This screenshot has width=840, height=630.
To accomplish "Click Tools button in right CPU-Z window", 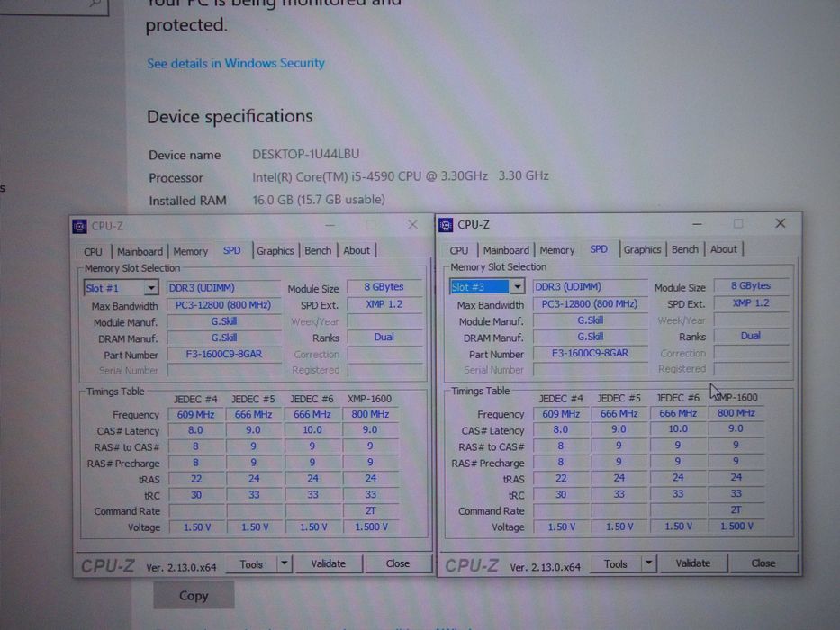I will (616, 563).
